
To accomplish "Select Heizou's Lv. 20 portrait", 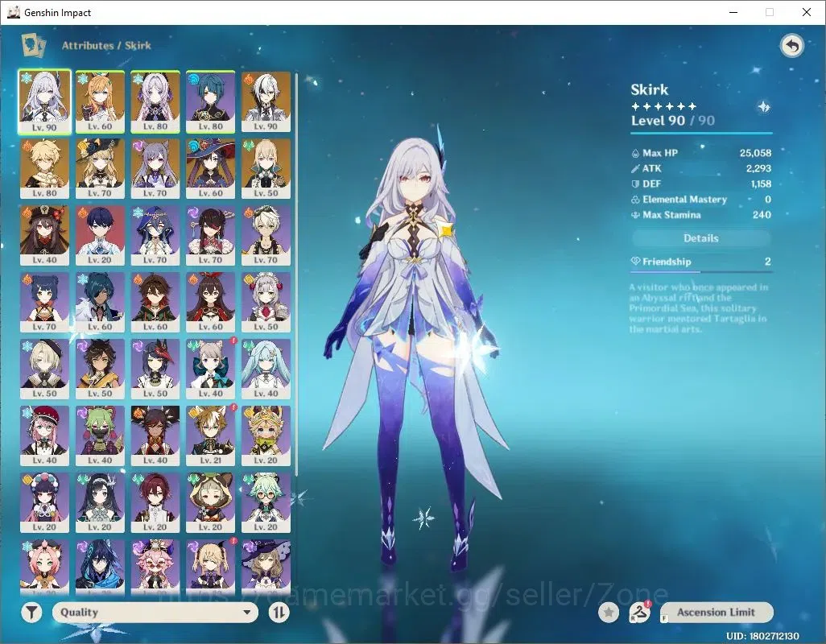I will [155, 503].
